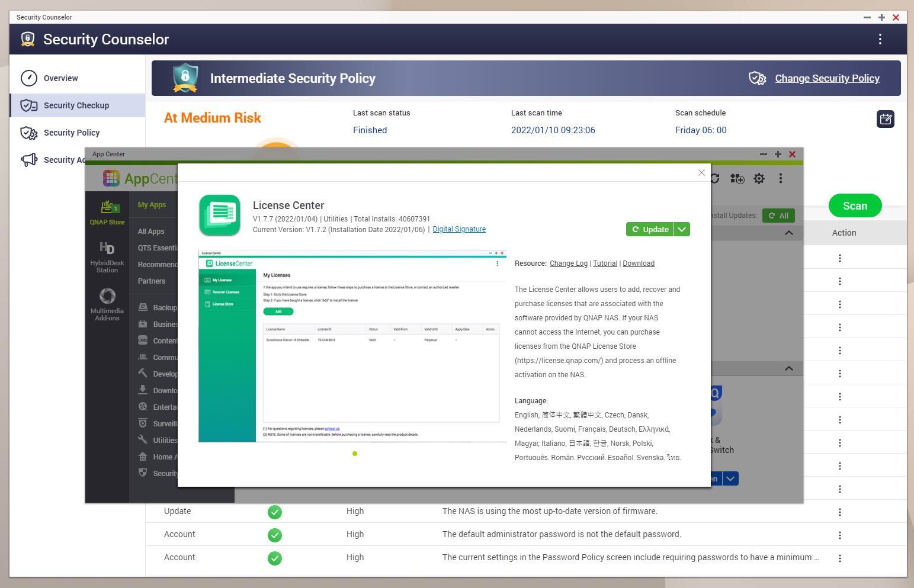
Task: Collapse the Install Updates section chevron
Action: [x=788, y=233]
